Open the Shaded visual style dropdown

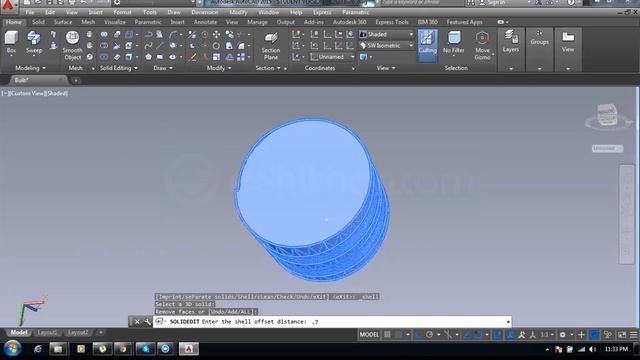pos(387,35)
